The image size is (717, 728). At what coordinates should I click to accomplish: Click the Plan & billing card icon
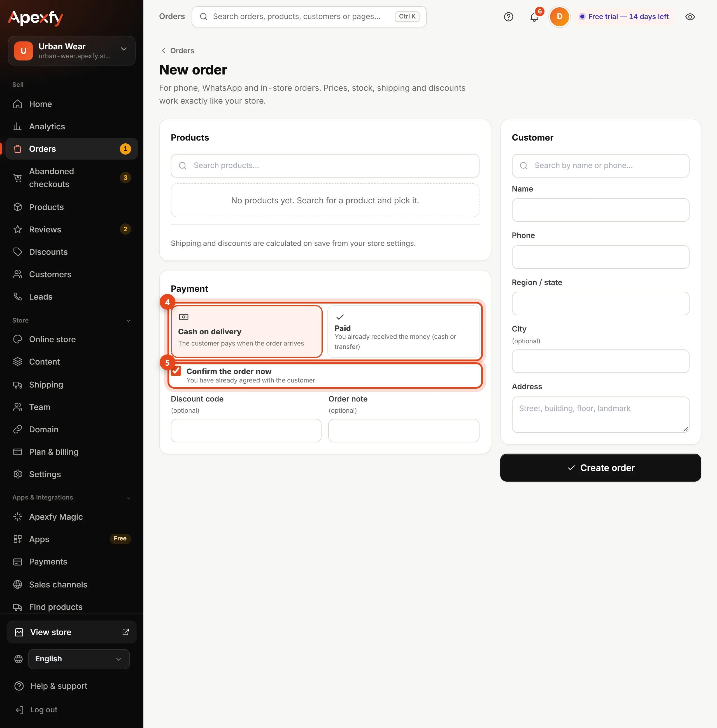coord(18,452)
